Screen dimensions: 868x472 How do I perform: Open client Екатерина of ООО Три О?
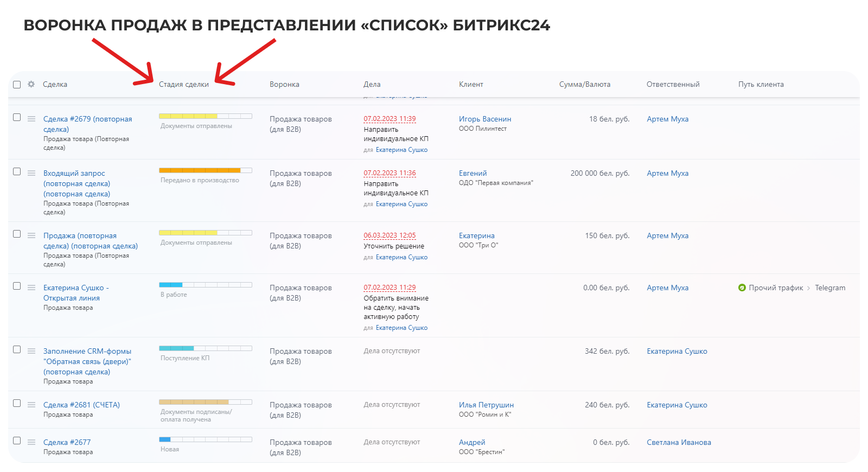pyautogui.click(x=477, y=235)
